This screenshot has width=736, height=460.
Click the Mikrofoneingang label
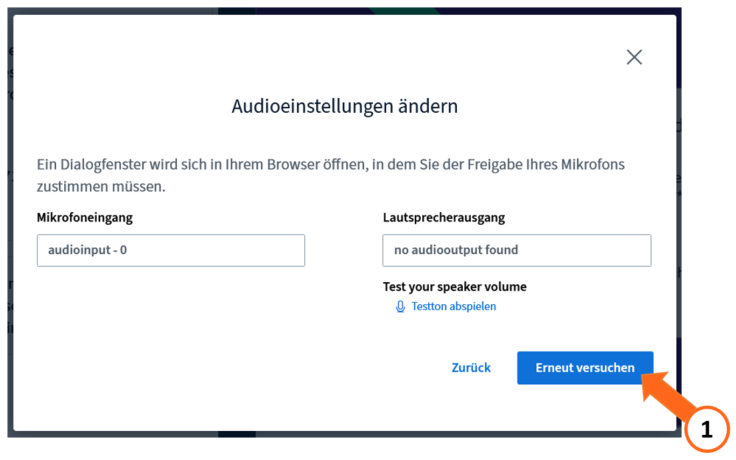pyautogui.click(x=85, y=217)
